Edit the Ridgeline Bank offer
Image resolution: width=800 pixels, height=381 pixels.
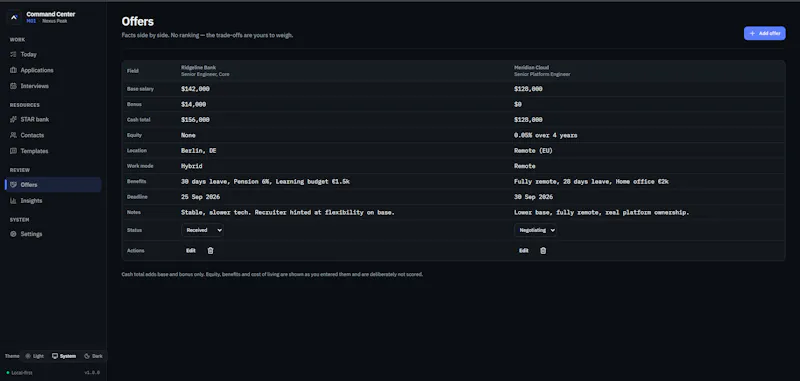click(x=191, y=250)
